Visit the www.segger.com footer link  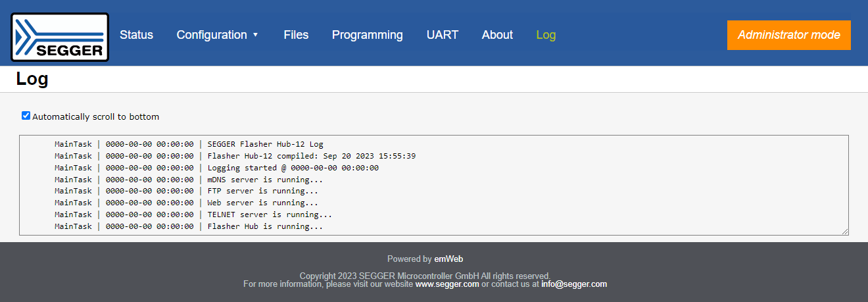pos(447,284)
